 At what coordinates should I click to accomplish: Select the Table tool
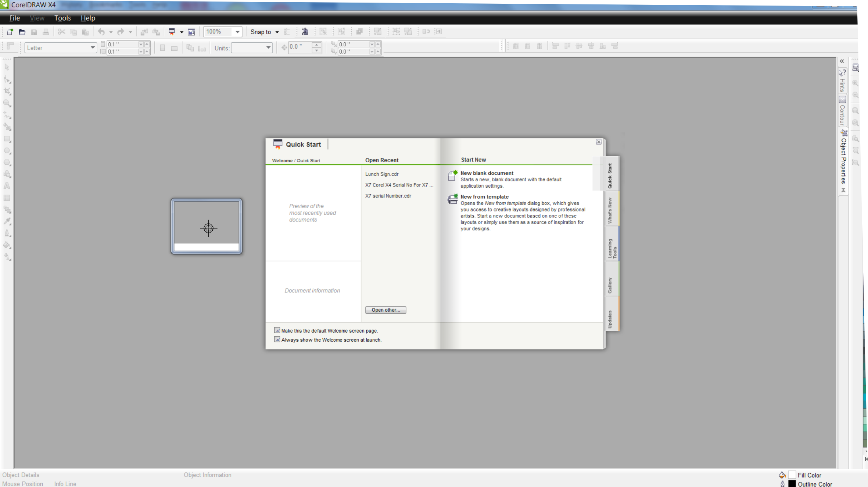(7, 198)
